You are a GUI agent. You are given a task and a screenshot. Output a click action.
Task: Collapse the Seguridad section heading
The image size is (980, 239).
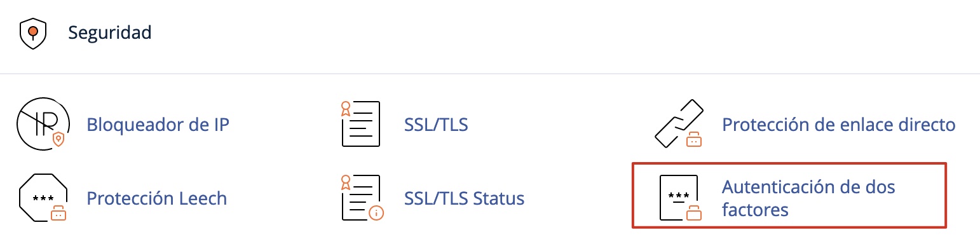(x=110, y=32)
